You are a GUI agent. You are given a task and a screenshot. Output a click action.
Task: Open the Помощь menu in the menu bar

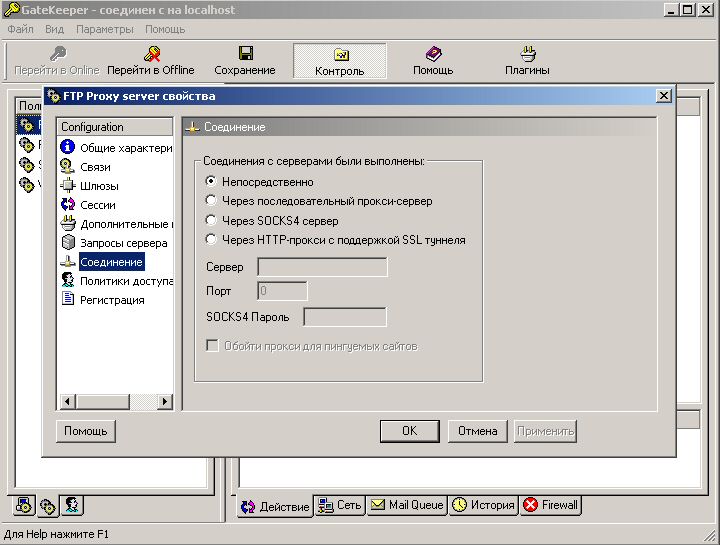165,29
